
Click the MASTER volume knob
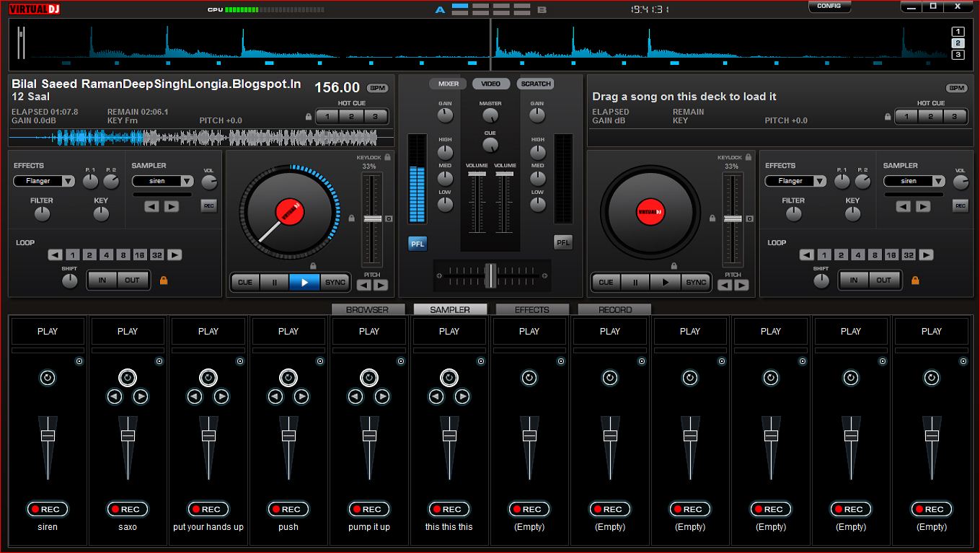[490, 115]
